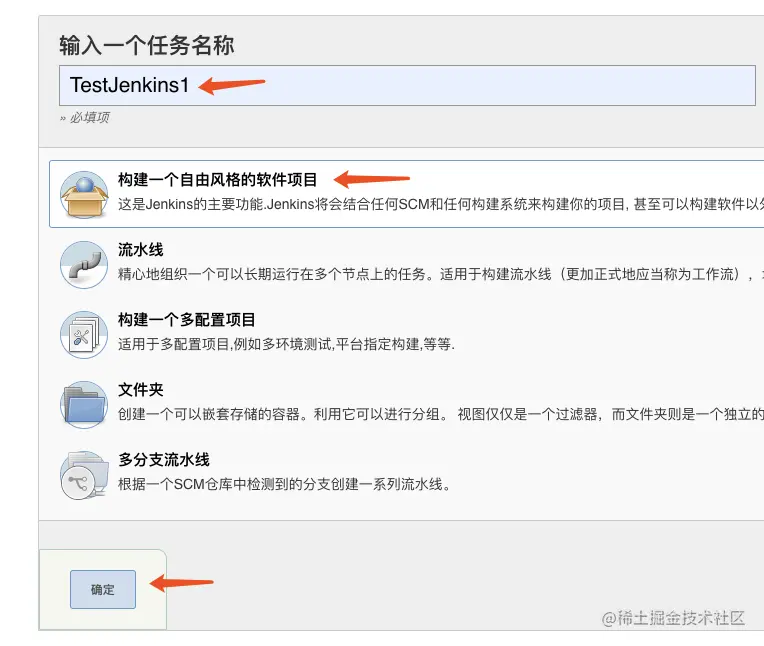764x646 pixels.
Task: Choose the 文件夹 item title
Action: point(140,390)
